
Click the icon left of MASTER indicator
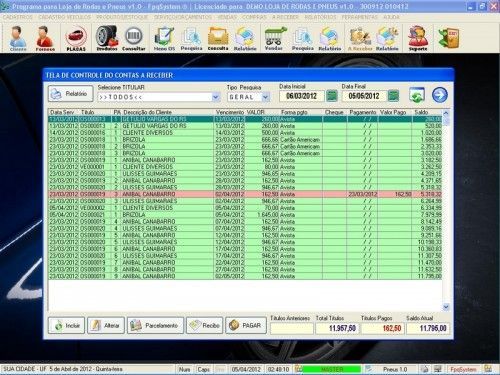coord(299,369)
